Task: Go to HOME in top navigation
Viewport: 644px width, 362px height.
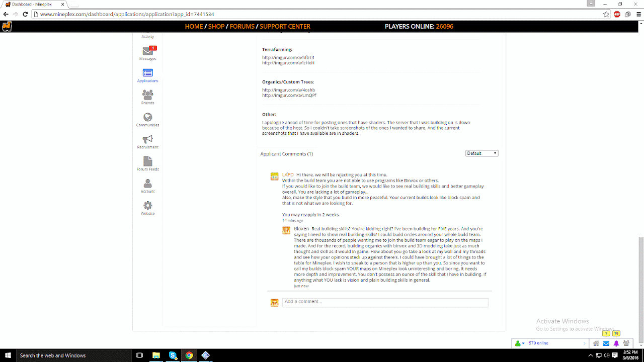Action: 194,27
